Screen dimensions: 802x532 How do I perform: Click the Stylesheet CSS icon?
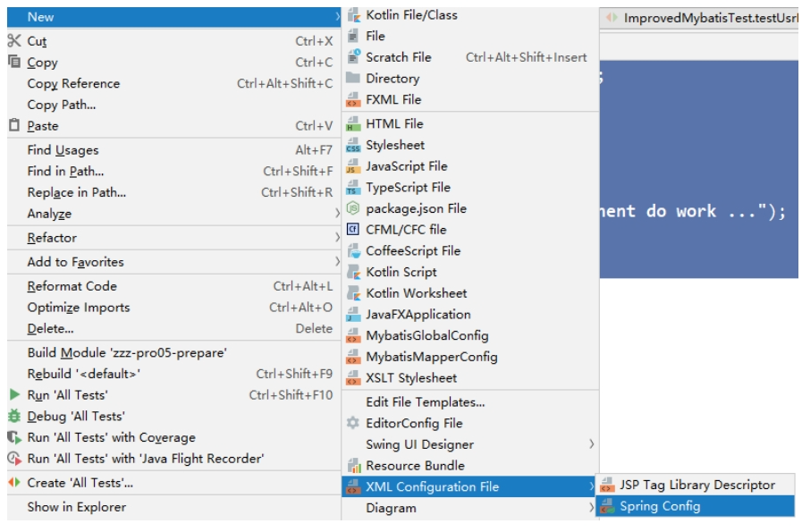point(353,145)
